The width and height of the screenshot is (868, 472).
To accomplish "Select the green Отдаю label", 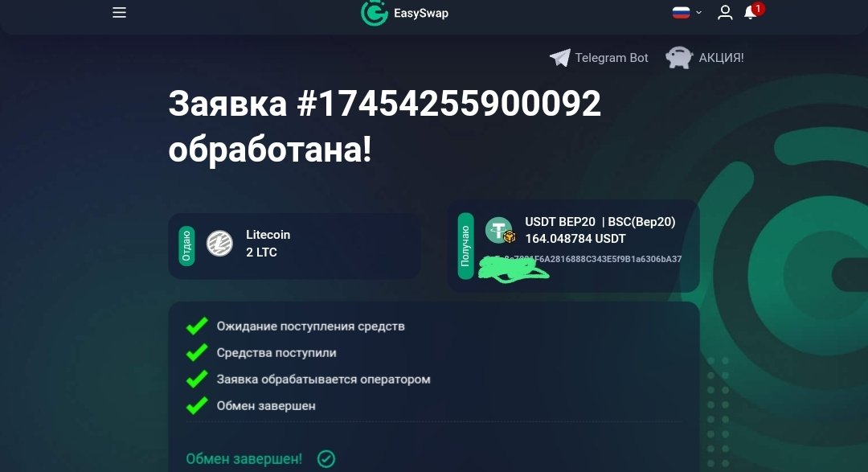I will click(x=186, y=246).
